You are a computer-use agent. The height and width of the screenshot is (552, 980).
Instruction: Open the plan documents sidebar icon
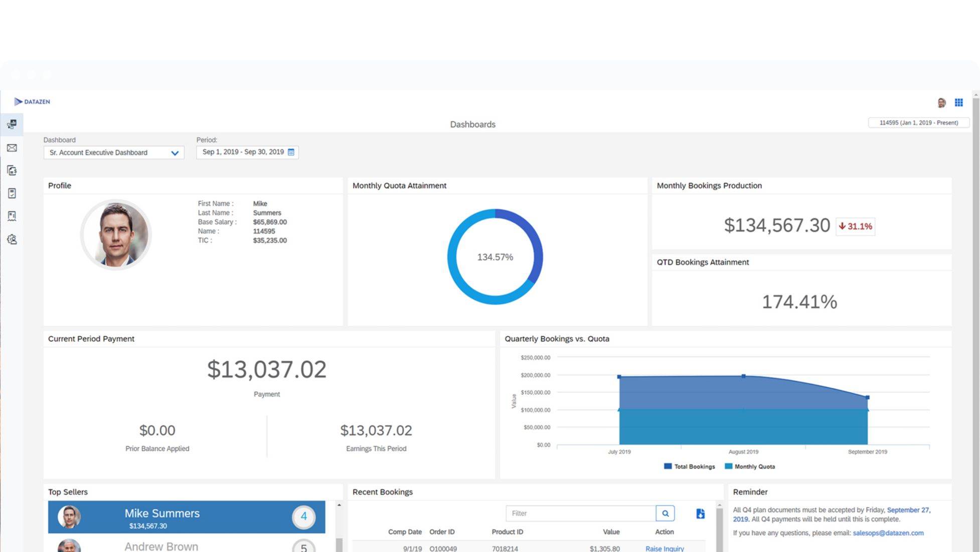click(x=12, y=216)
